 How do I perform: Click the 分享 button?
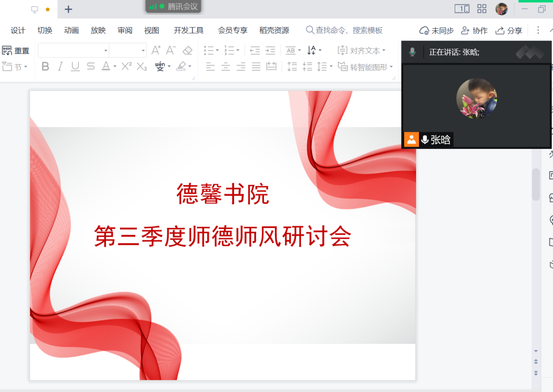[509, 31]
